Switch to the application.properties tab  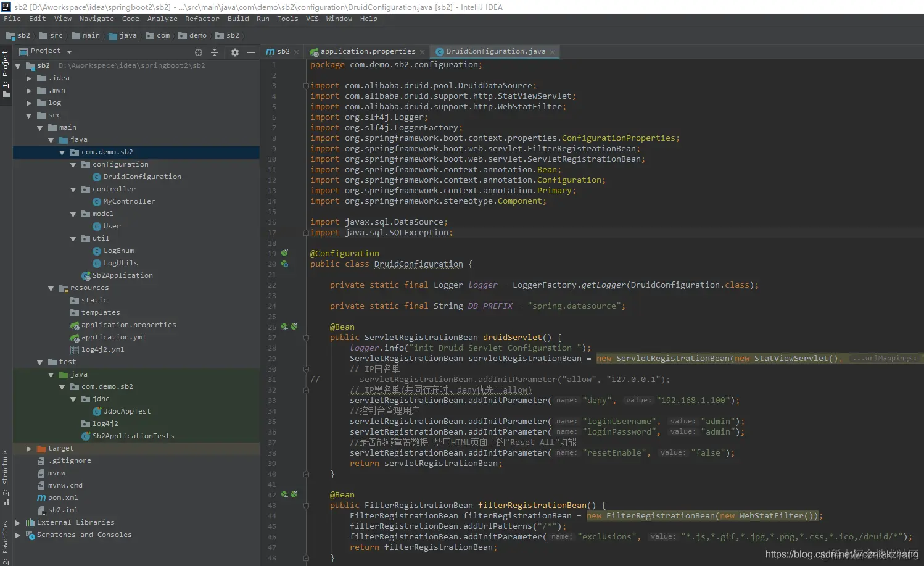(368, 52)
